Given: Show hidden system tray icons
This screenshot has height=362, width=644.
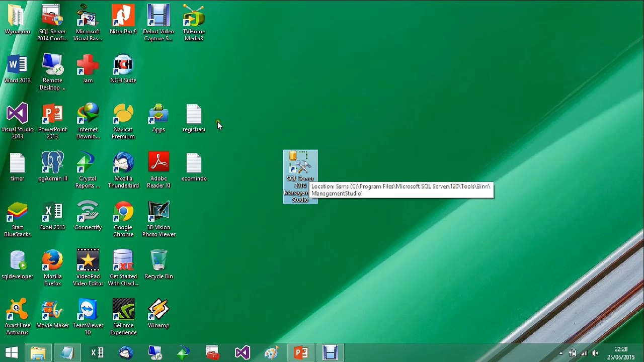Looking at the screenshot, I should (x=561, y=353).
